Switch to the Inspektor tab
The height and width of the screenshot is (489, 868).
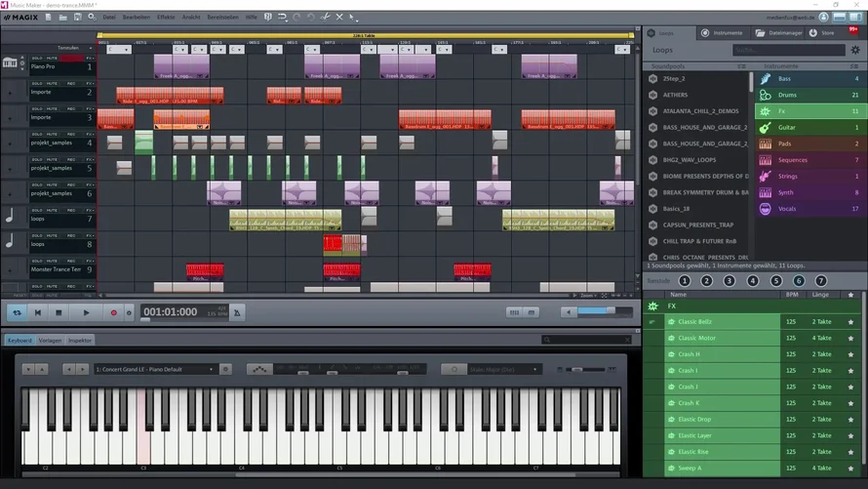(x=81, y=340)
